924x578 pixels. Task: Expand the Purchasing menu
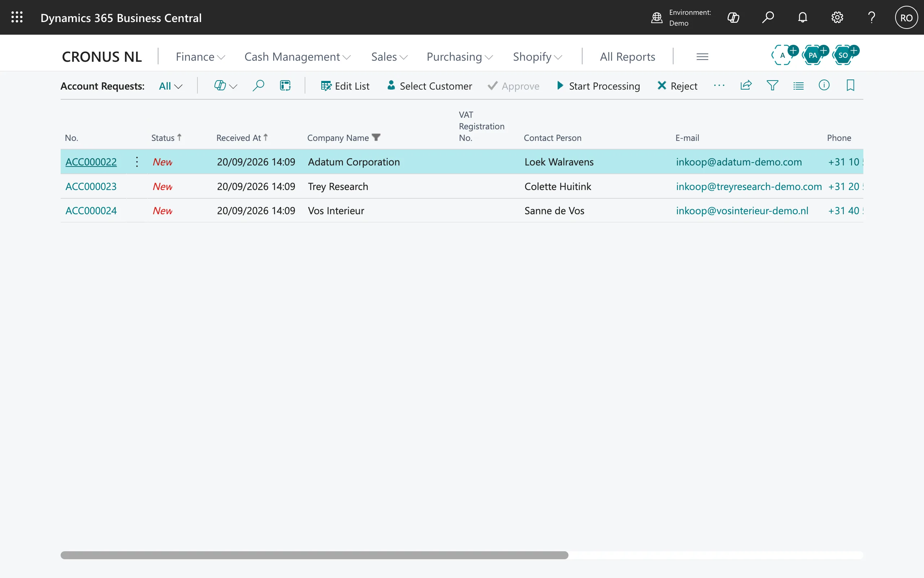(460, 57)
